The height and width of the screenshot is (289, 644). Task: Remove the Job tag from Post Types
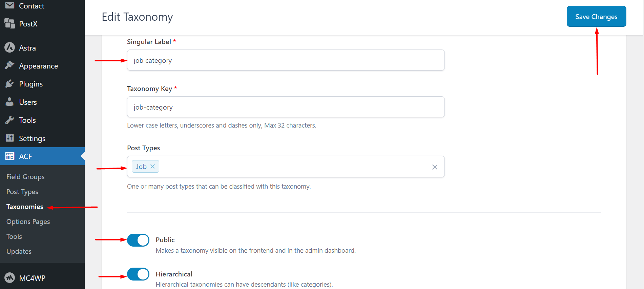pos(152,166)
